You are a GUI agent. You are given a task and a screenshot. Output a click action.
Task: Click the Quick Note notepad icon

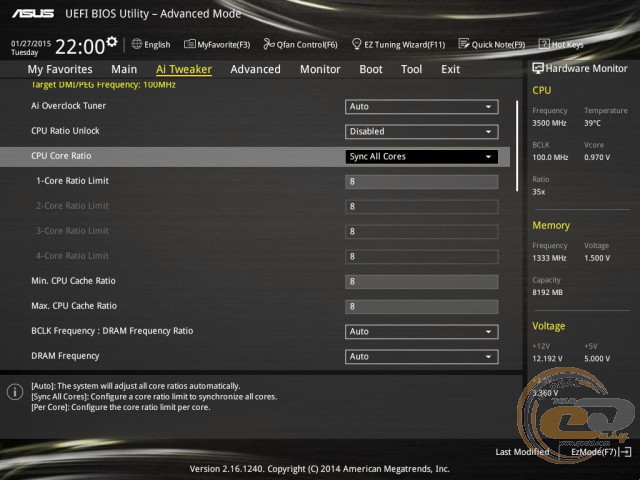click(464, 44)
